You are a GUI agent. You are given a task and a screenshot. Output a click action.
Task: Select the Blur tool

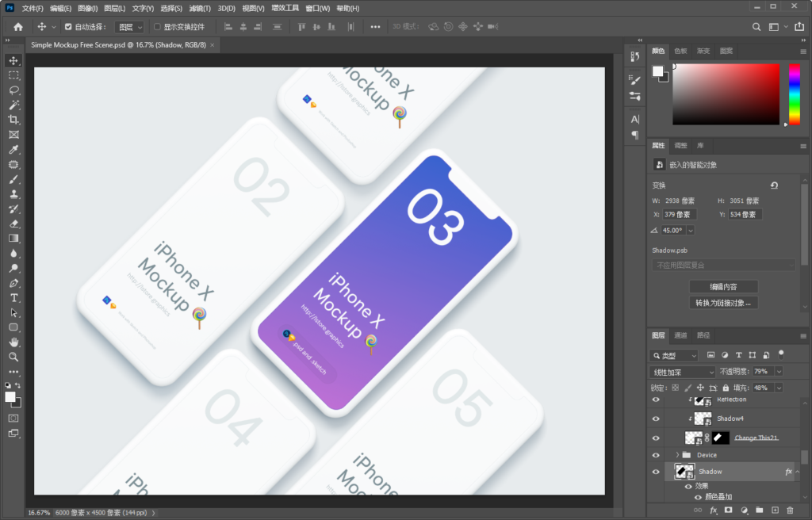click(x=13, y=254)
